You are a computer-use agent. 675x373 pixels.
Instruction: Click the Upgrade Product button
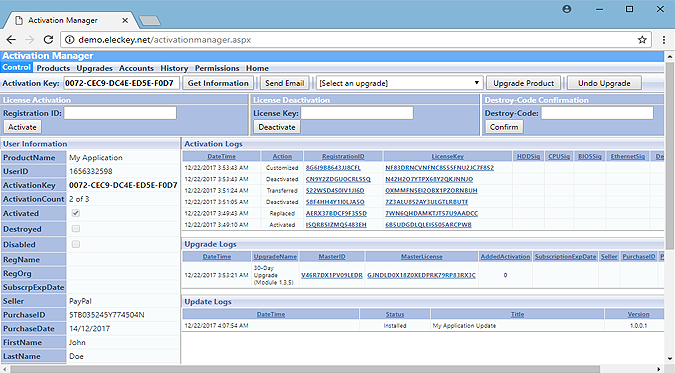523,83
